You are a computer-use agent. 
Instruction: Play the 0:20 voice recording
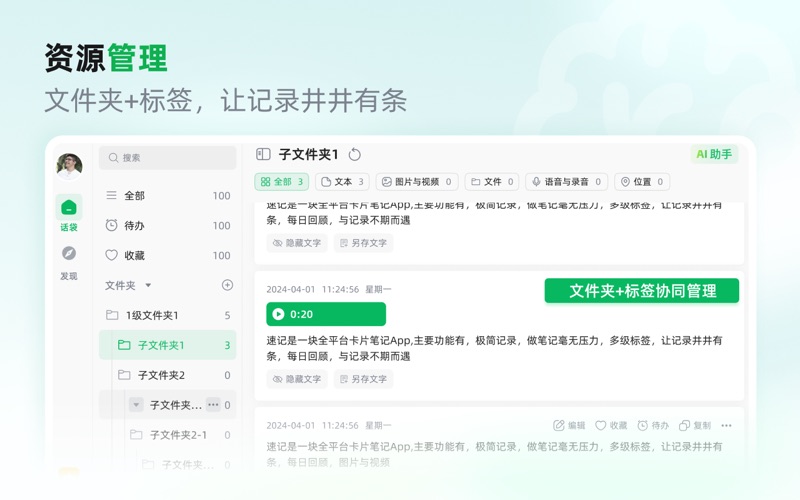click(x=278, y=314)
